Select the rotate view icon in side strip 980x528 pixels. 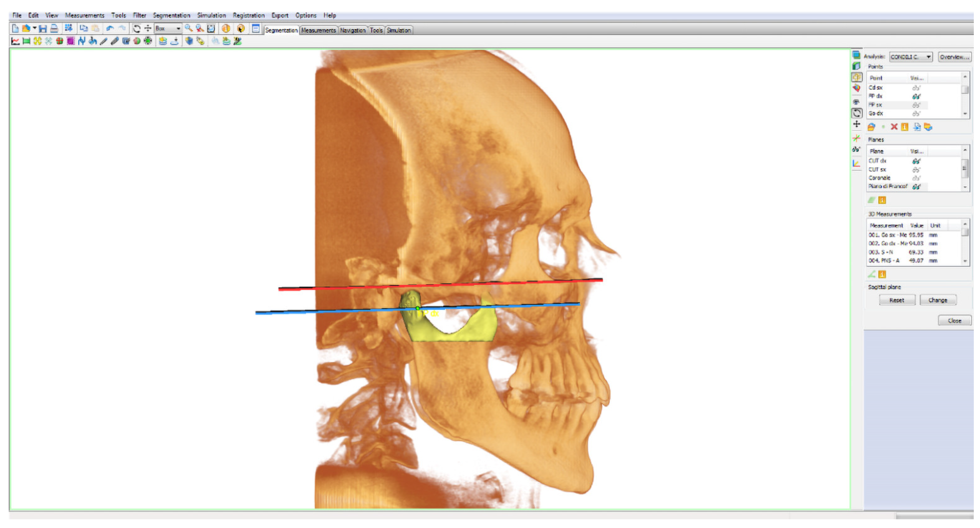click(x=857, y=113)
